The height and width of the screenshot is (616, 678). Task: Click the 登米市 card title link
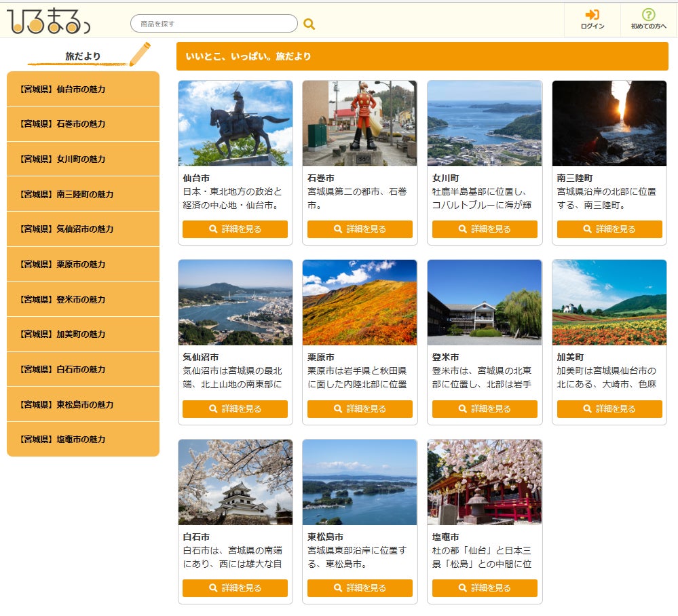click(x=446, y=357)
